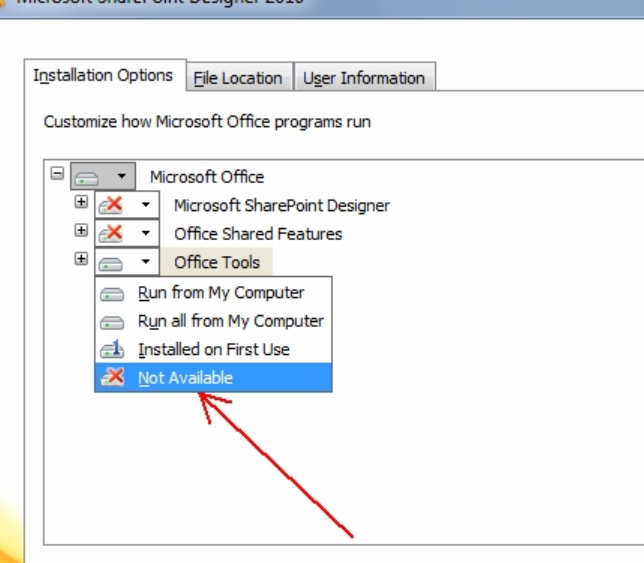
Task: Open the Office Shared Features install-state dropdown
Action: (x=127, y=233)
